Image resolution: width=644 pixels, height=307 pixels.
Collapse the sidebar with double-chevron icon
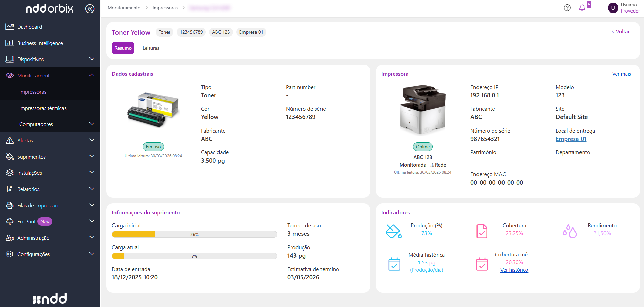click(x=89, y=9)
